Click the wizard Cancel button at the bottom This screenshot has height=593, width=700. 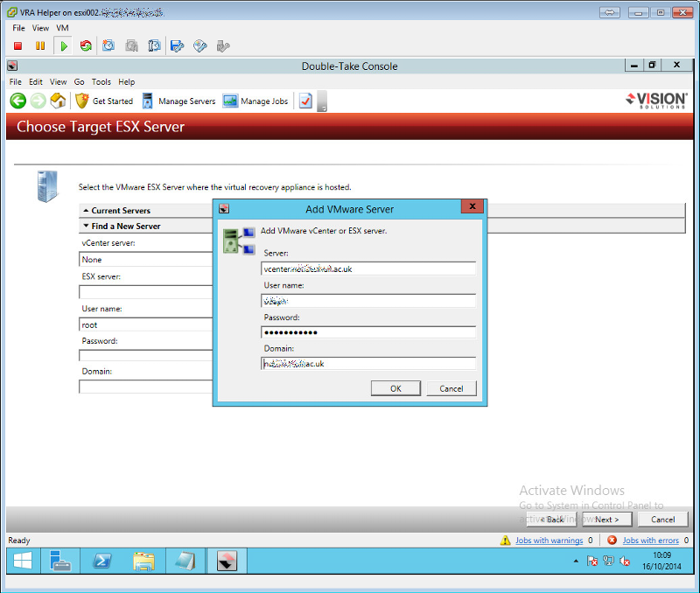point(662,520)
